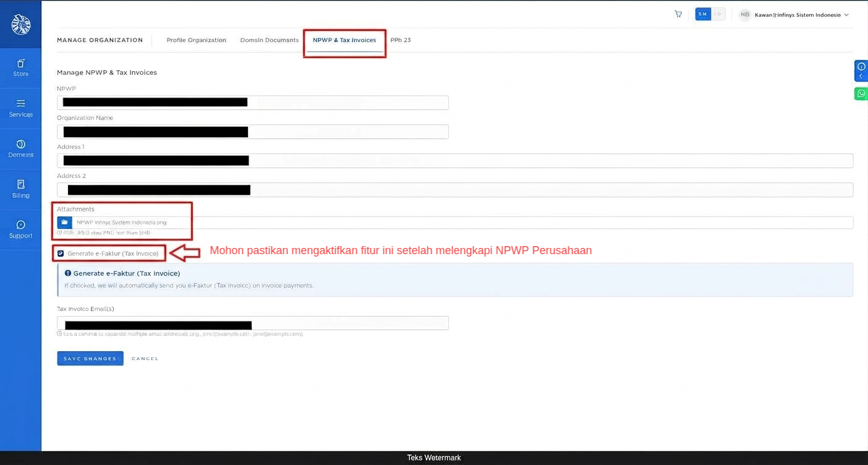Image resolution: width=868 pixels, height=465 pixels.
Task: Open the Profile Organization tab
Action: pos(197,40)
